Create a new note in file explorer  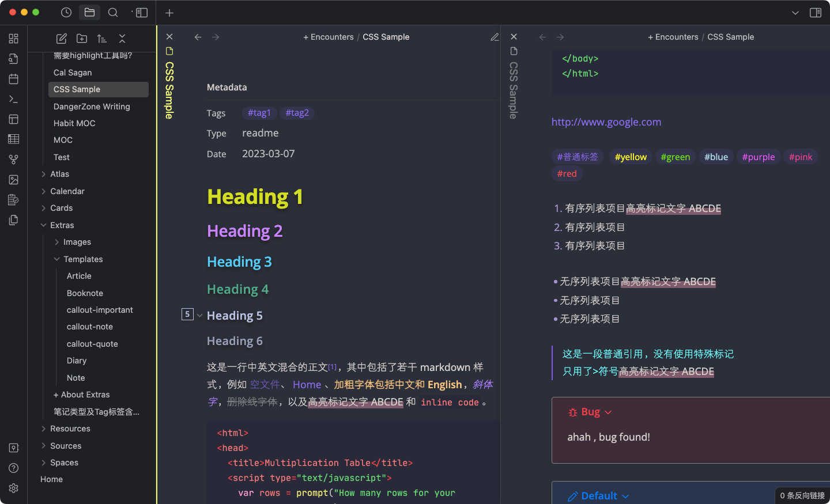pyautogui.click(x=62, y=39)
